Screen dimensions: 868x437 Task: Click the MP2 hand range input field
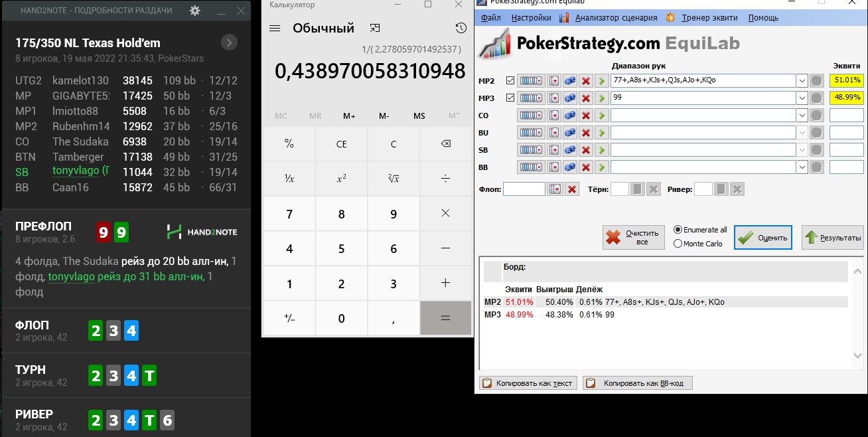click(704, 80)
